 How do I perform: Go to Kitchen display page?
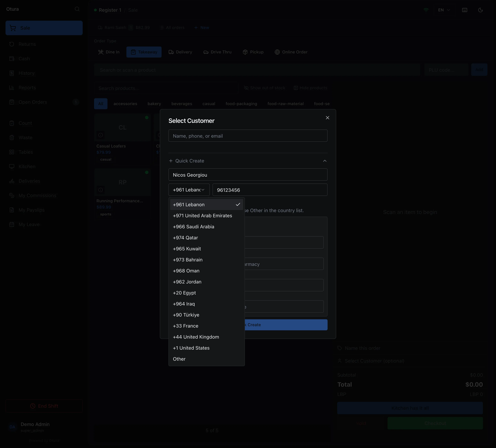[44, 167]
